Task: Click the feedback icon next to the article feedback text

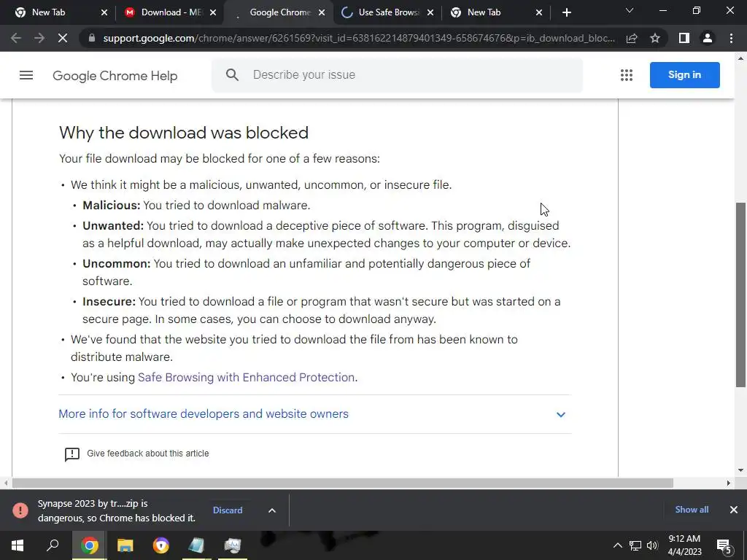Action: 72,454
